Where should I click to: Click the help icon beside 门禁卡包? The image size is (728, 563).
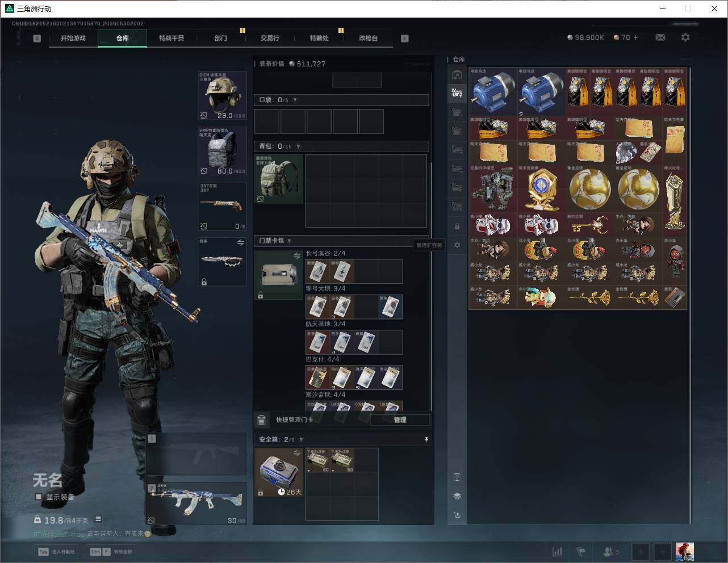[x=290, y=241]
